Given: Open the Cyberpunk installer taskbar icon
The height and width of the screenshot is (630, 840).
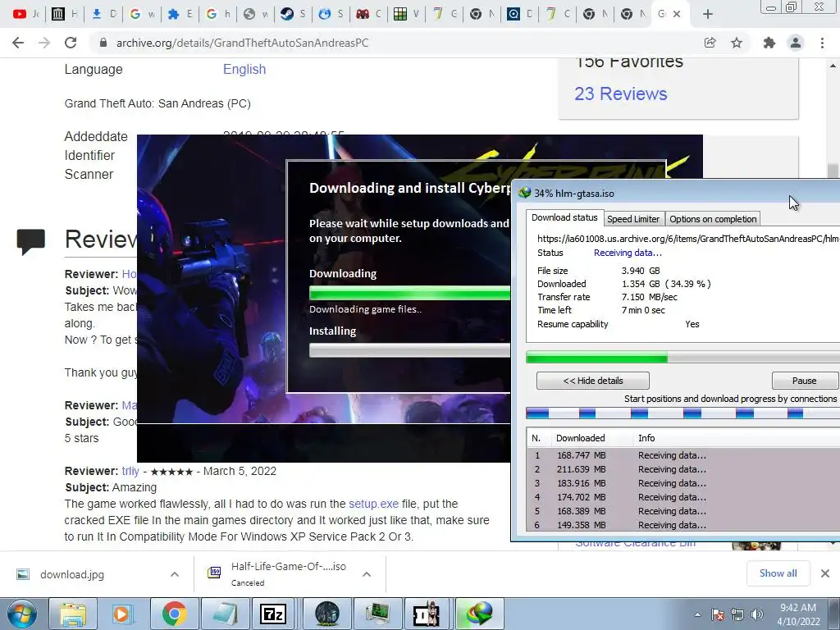Looking at the screenshot, I should coord(326,614).
